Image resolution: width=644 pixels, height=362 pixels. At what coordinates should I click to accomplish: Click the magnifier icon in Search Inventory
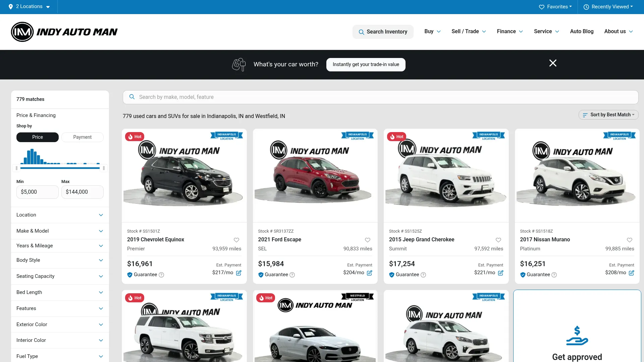[361, 32]
